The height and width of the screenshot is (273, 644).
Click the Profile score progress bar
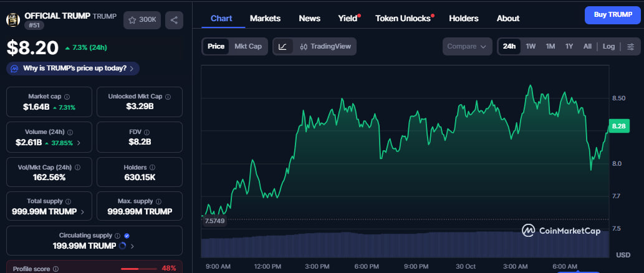click(x=138, y=269)
